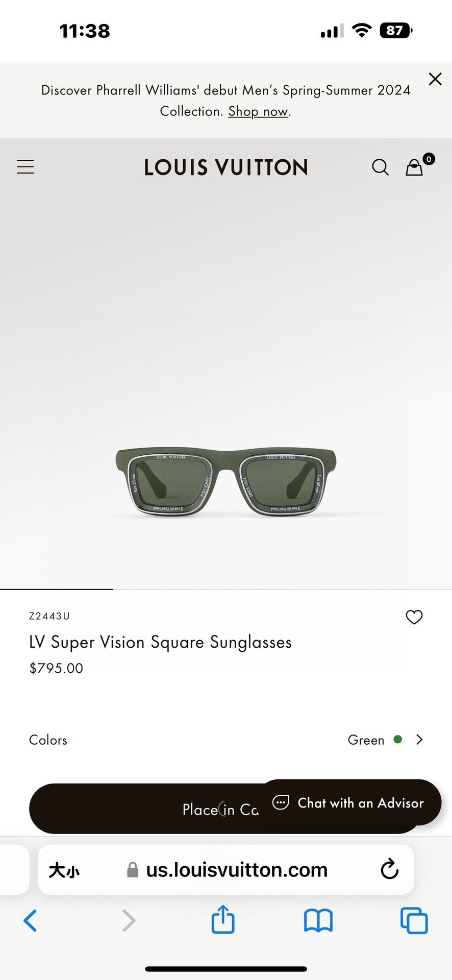Open the hamburger navigation menu

click(25, 167)
